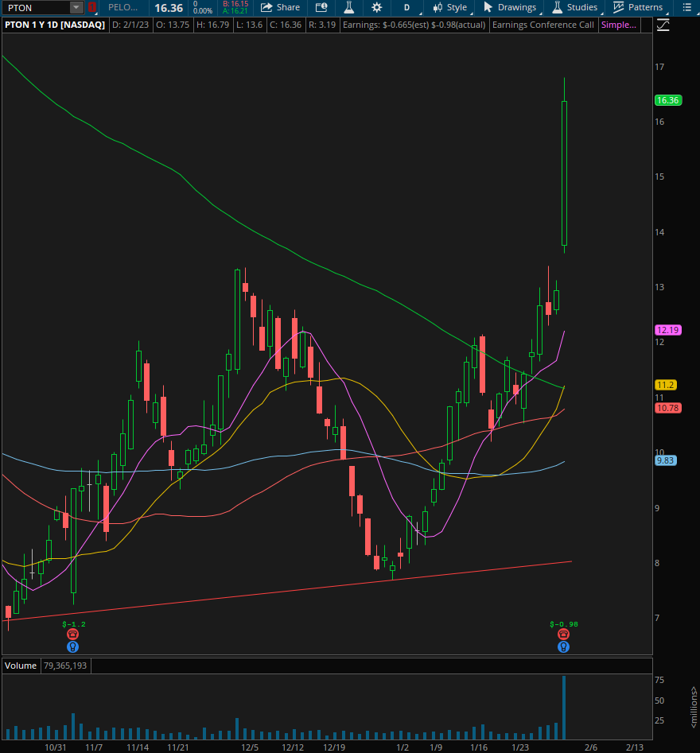700x753 pixels.
Task: Click the L: 13.6 low readout
Action: [249, 25]
